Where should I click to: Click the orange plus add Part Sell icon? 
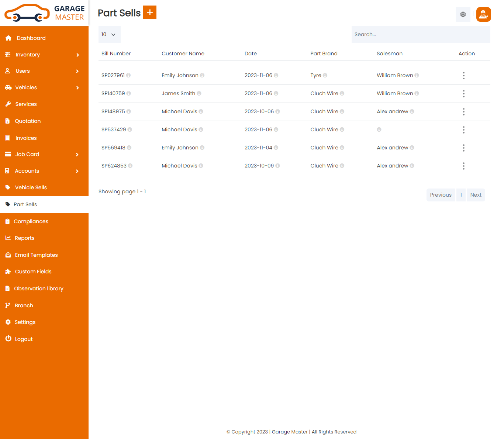pyautogui.click(x=149, y=12)
